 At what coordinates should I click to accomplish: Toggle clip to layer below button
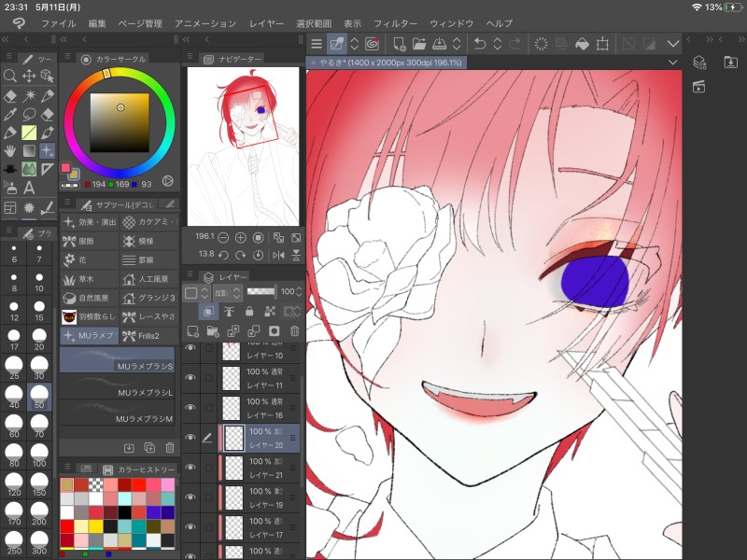coord(208,312)
